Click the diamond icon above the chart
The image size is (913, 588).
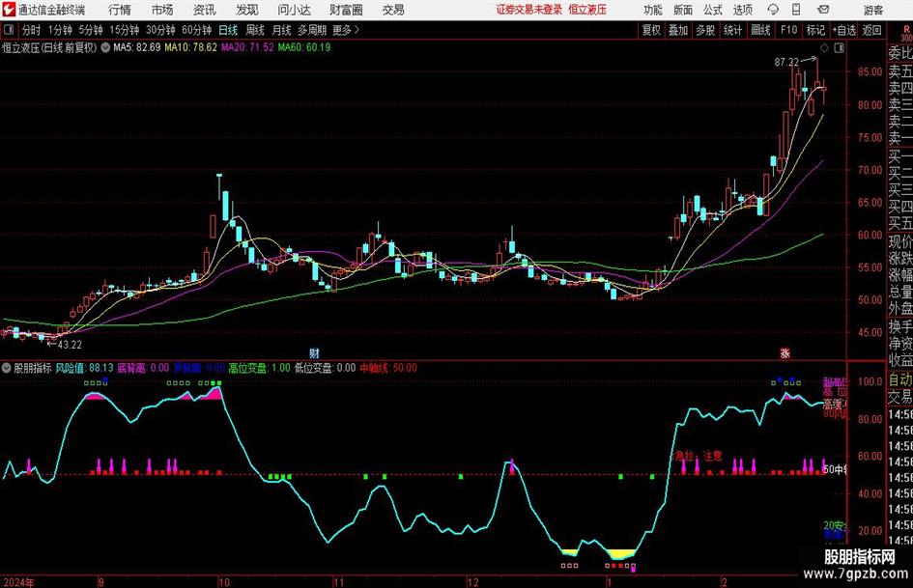(824, 47)
